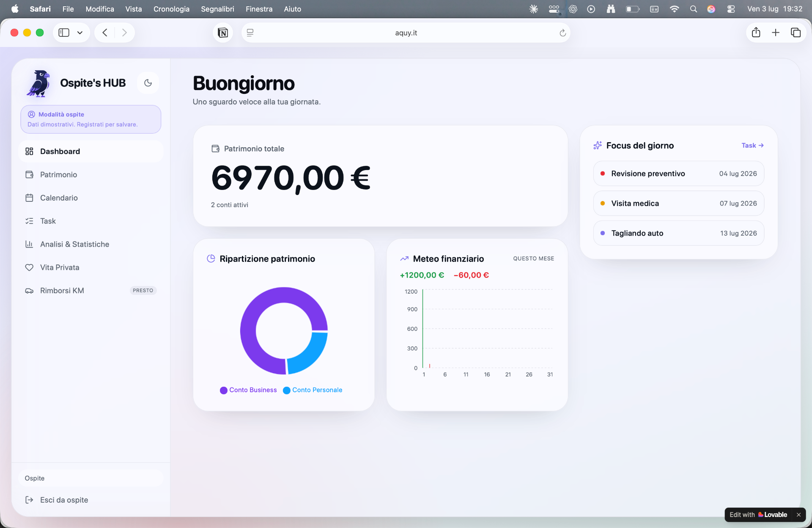This screenshot has height=528, width=812.
Task: Click the 2 conti attivi text
Action: (230, 205)
